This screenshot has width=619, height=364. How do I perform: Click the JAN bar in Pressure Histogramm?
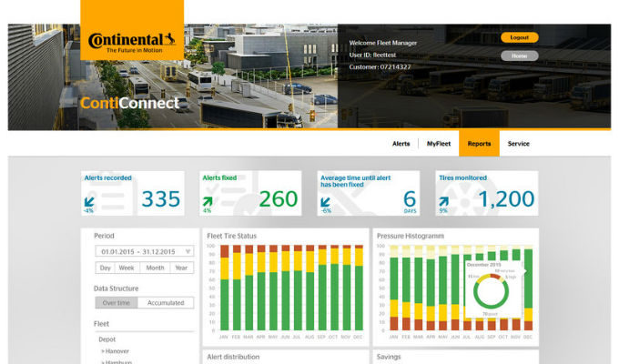[394, 288]
